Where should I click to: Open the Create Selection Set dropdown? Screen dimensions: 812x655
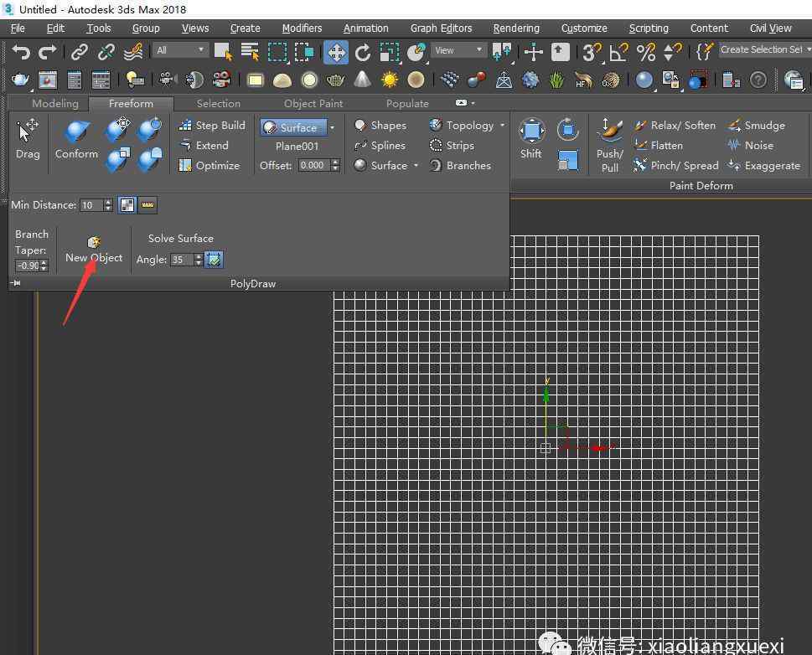tap(765, 49)
